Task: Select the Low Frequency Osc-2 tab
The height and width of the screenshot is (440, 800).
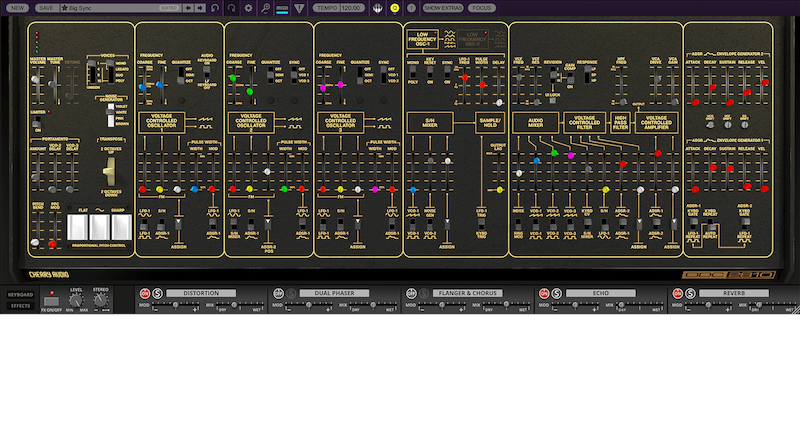Action: [x=472, y=39]
